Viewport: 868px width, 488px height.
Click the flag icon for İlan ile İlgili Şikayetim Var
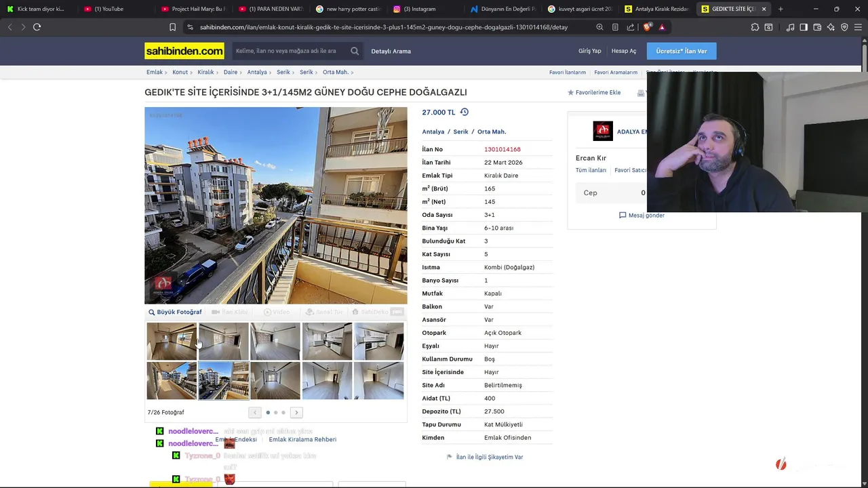449,457
